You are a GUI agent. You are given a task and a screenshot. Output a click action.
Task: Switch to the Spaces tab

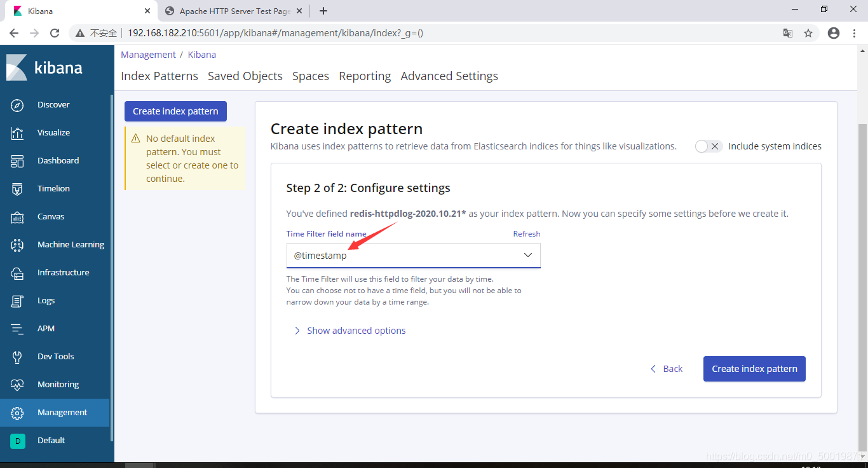click(x=311, y=76)
